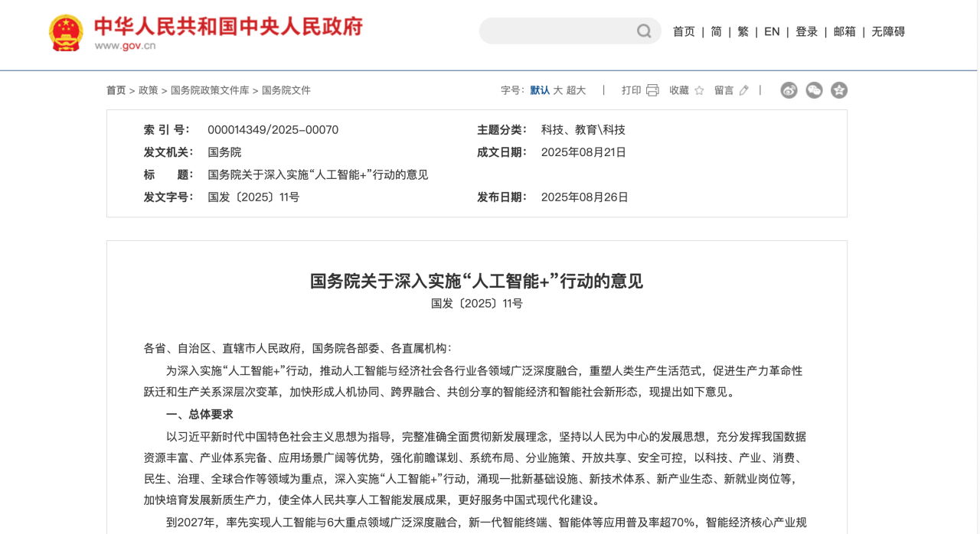Switch to traditional Chinese 繁

click(x=743, y=31)
